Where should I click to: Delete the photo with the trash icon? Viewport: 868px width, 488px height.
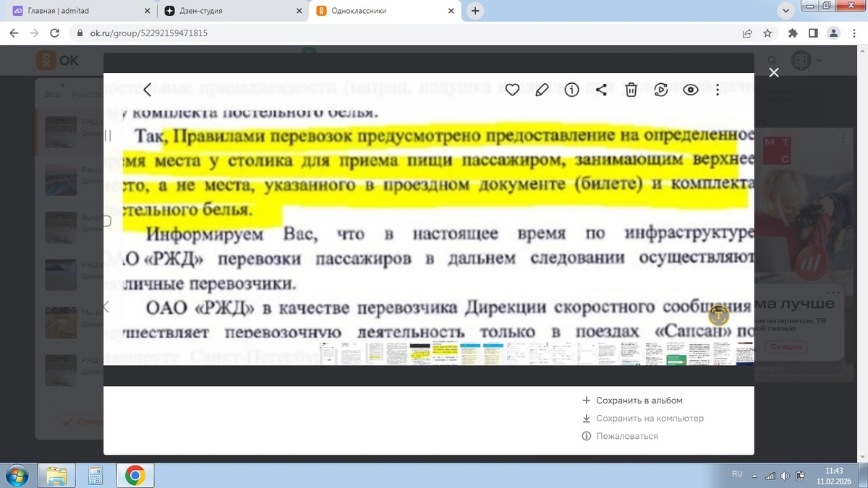coord(631,90)
